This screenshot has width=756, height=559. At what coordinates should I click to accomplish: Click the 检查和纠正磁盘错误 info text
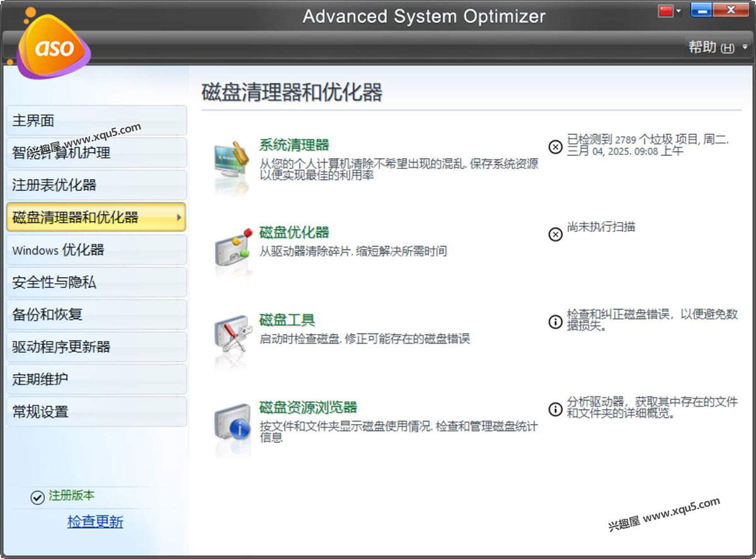click(652, 320)
